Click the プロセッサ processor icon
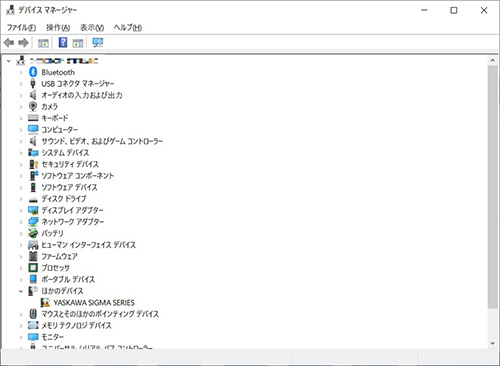 33,268
